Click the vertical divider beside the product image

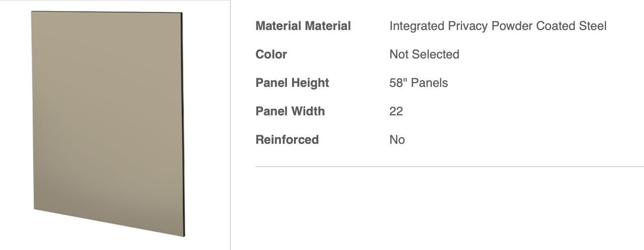(230, 125)
